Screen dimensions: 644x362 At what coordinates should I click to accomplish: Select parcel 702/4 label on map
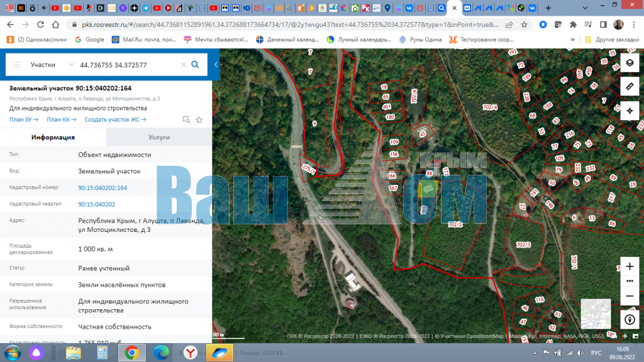click(489, 107)
